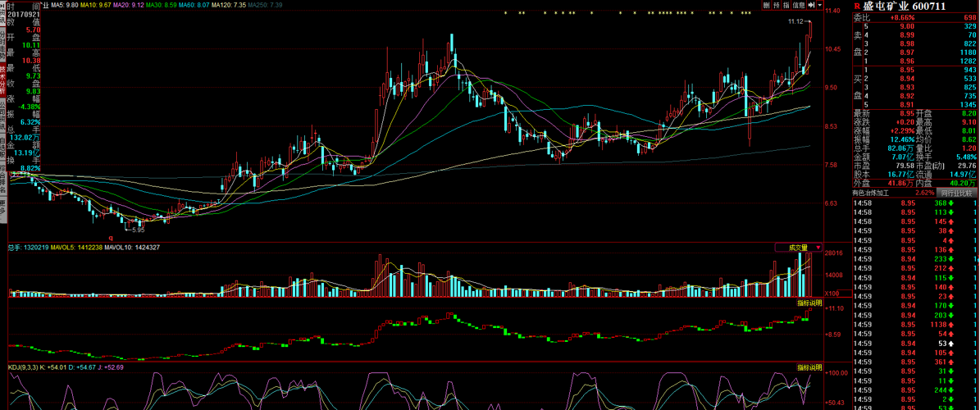Screen dimensions: 980x410
Task: Open the 成交量 indicator dropdown
Action: (799, 248)
